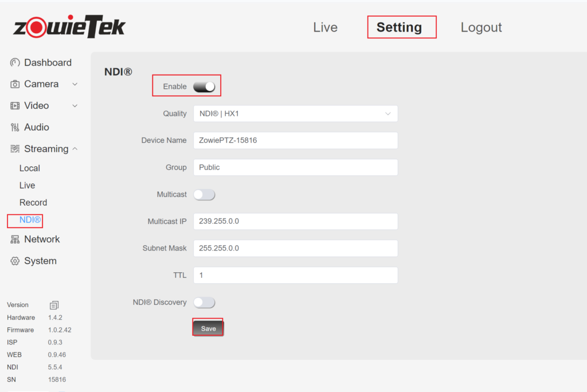Toggle the NDI Enable switch
The width and height of the screenshot is (587, 392).
point(204,87)
